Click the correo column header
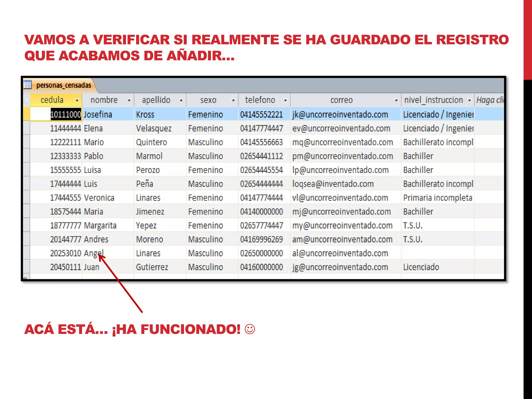 [x=346, y=100]
